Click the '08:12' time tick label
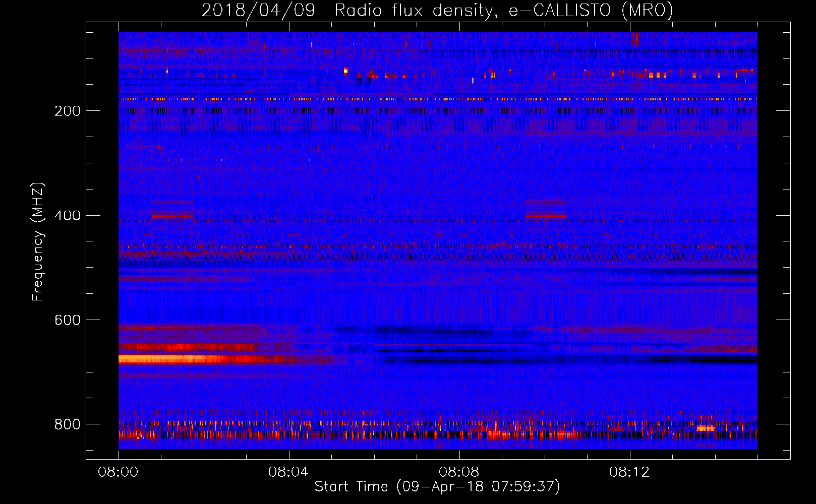 (x=629, y=472)
